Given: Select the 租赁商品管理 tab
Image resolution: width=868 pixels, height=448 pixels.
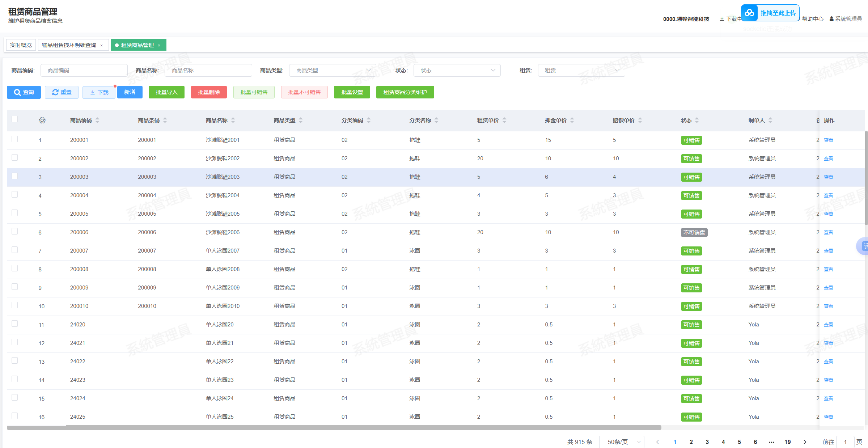Looking at the screenshot, I should (137, 45).
